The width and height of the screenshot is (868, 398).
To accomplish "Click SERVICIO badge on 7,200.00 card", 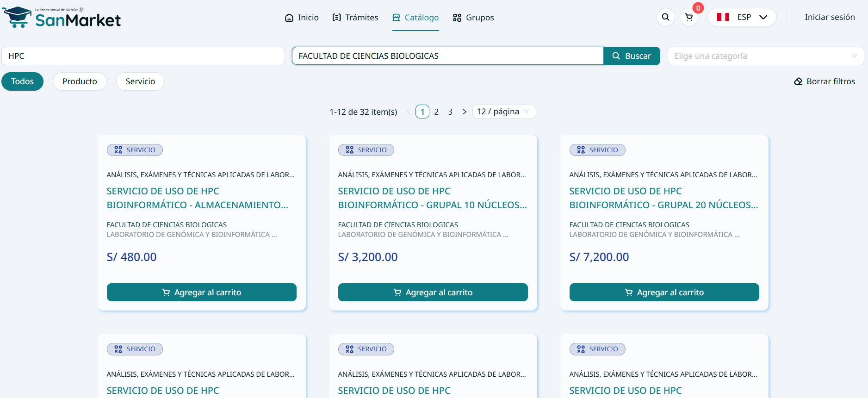I will 597,150.
